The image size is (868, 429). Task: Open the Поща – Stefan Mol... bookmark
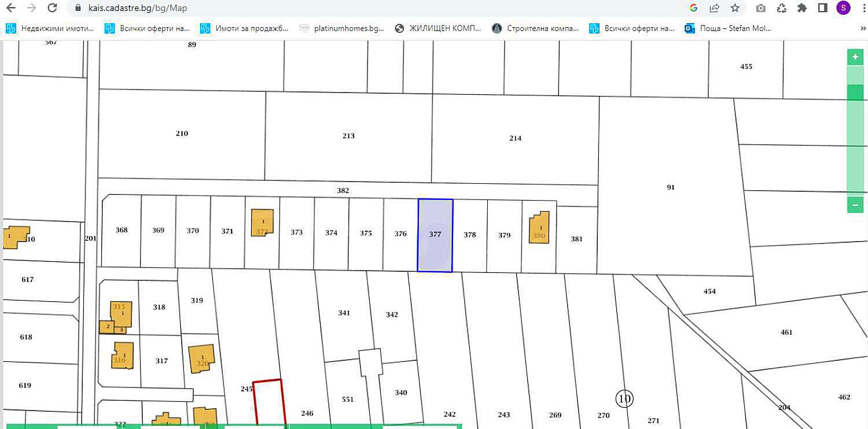point(728,28)
